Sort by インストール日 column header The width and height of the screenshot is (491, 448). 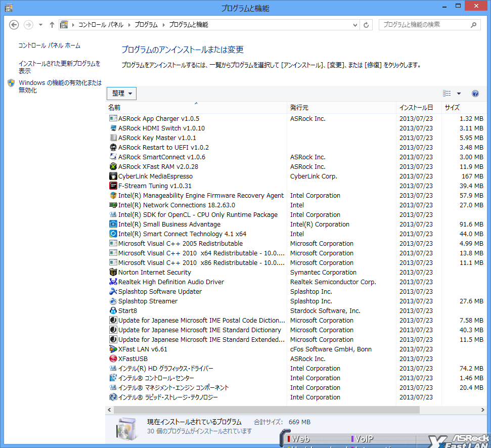[419, 107]
